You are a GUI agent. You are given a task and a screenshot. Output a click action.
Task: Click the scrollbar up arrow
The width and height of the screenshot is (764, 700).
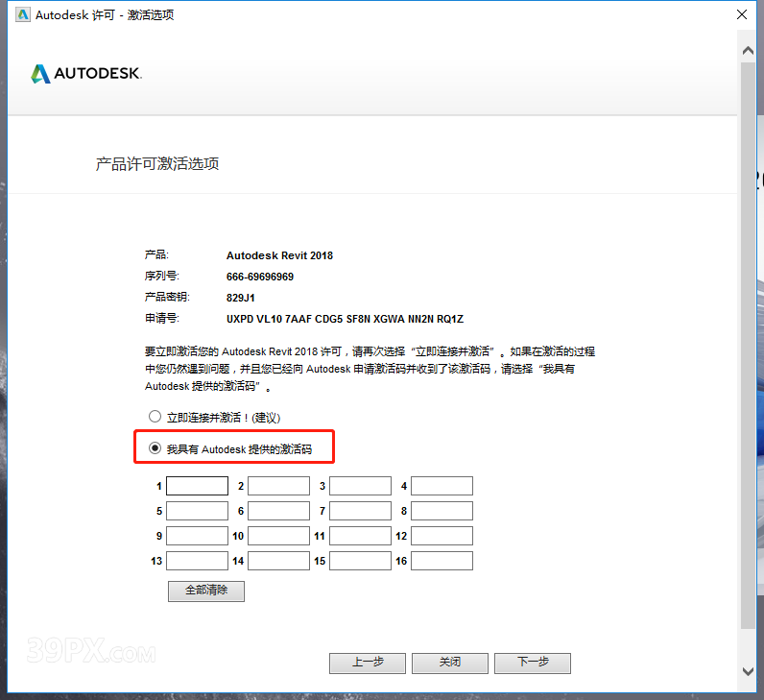click(x=748, y=50)
